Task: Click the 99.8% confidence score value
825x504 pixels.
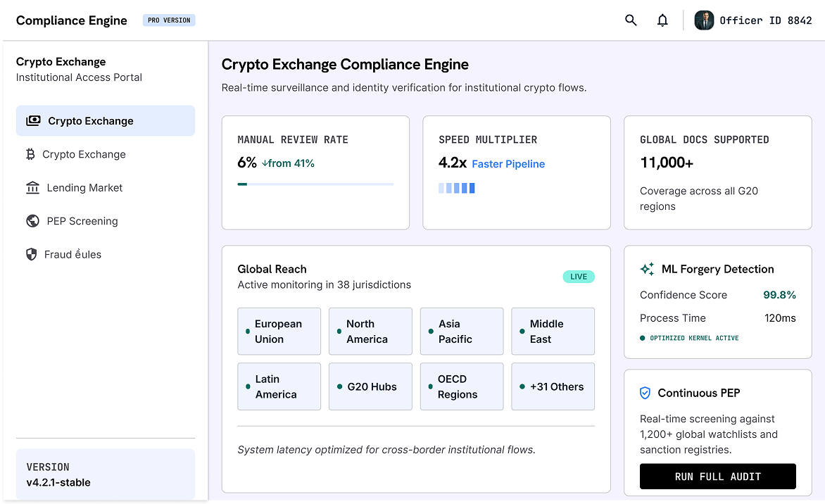Action: [x=779, y=295]
